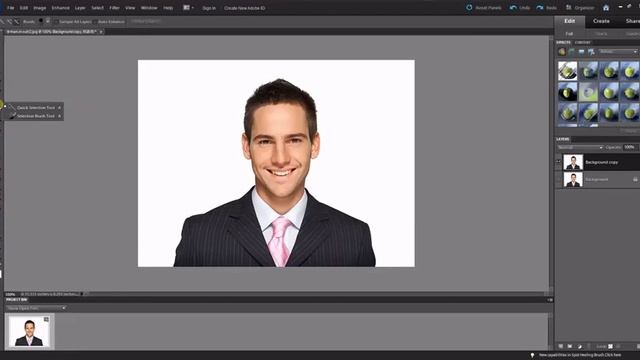Screen dimensions: 640x360
Task: Open the layer blend mode dropdown
Action: (x=580, y=147)
